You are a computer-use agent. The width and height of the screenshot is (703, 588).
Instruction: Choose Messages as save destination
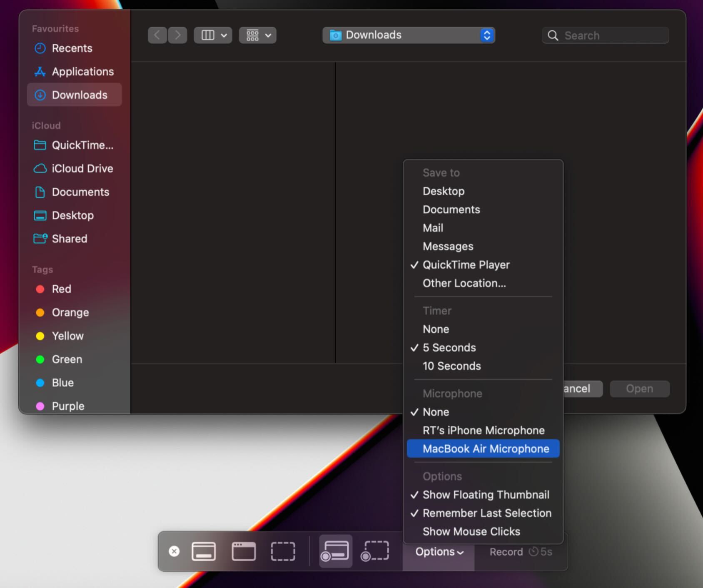point(483,247)
